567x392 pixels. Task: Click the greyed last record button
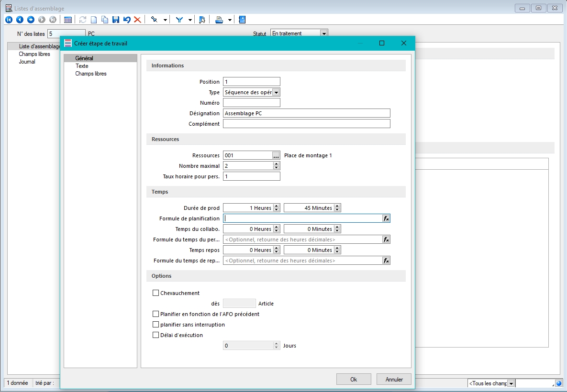click(x=53, y=20)
